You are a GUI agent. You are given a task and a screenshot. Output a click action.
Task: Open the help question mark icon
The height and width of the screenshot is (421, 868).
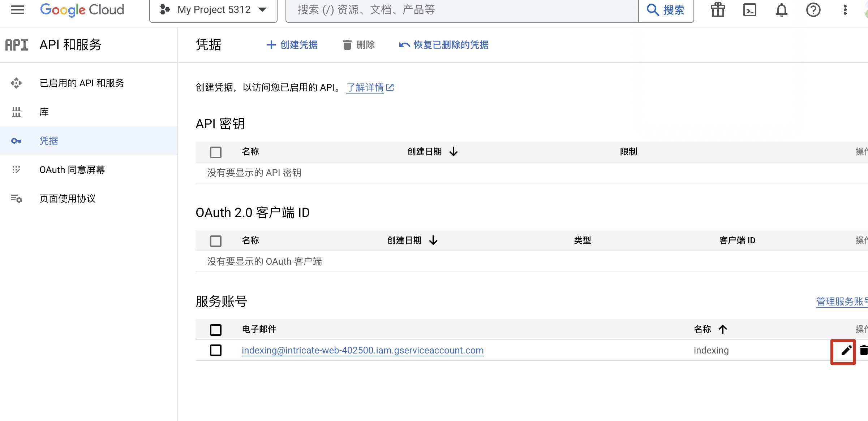coord(813,10)
